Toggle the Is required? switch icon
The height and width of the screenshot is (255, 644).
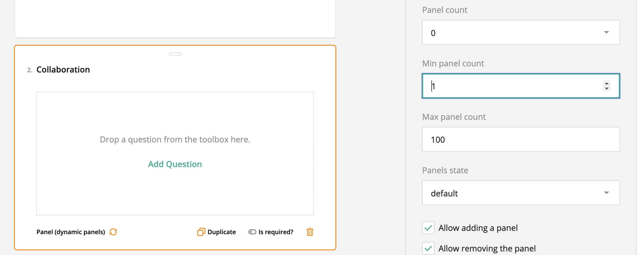252,232
